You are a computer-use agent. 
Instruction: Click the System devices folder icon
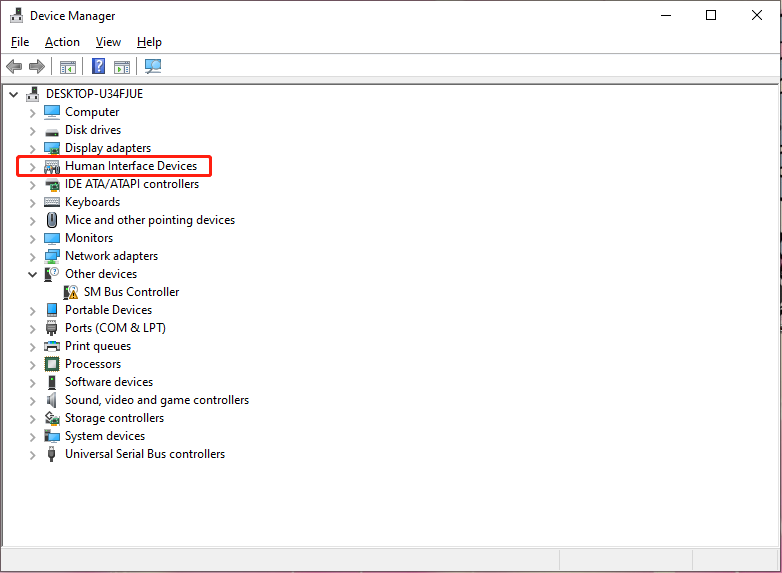coord(52,436)
